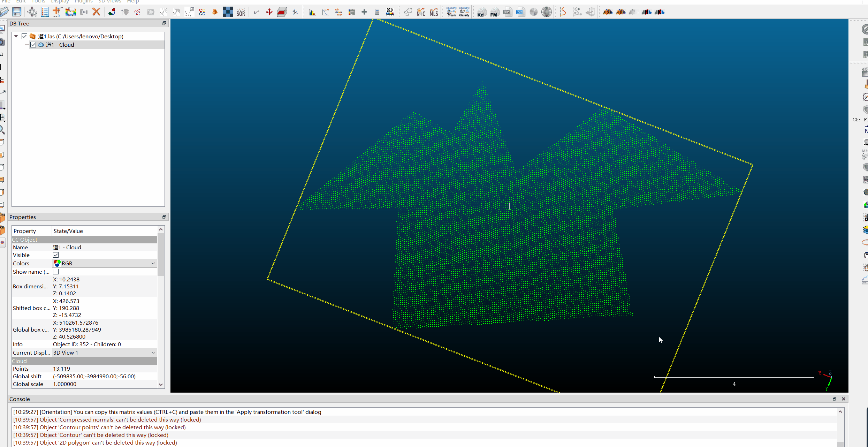Open the scalar field calculator icon
The width and height of the screenshot is (868, 447).
(377, 12)
